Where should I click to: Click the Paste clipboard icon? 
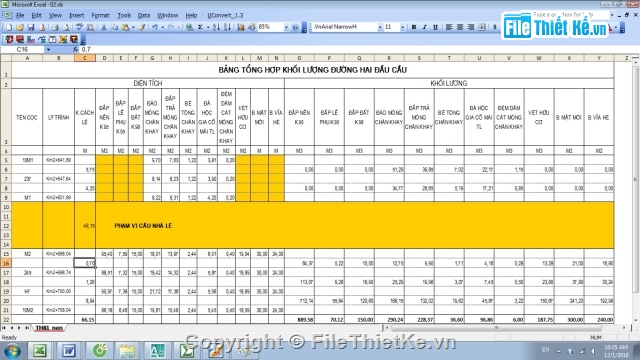tap(125, 27)
